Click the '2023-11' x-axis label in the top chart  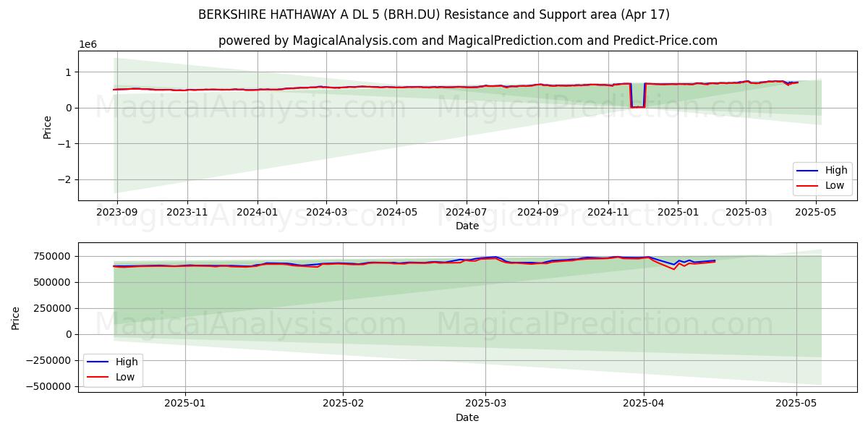point(187,212)
